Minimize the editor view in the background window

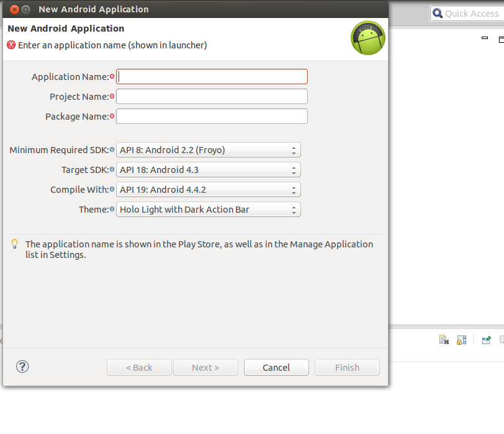tap(485, 38)
